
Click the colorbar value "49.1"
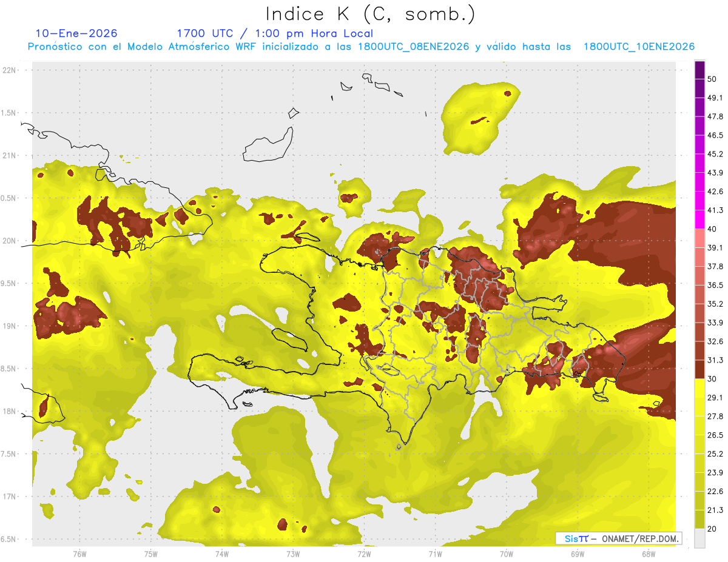click(x=715, y=98)
